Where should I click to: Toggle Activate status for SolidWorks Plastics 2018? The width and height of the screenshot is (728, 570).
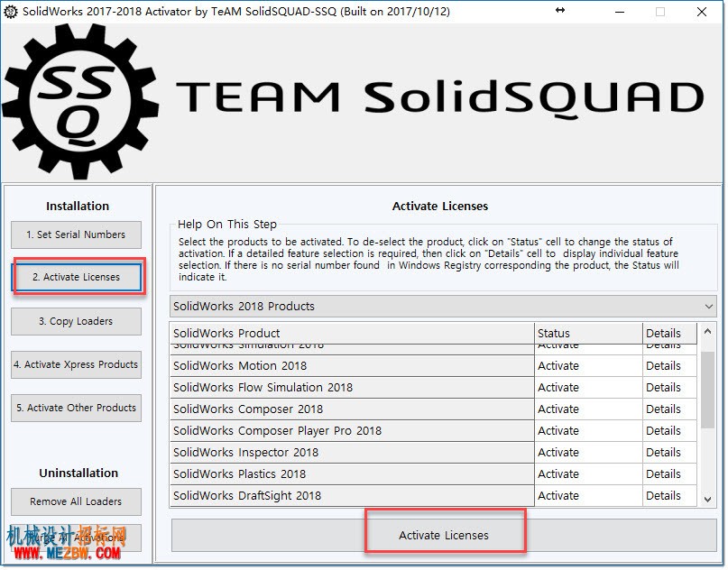(x=588, y=473)
